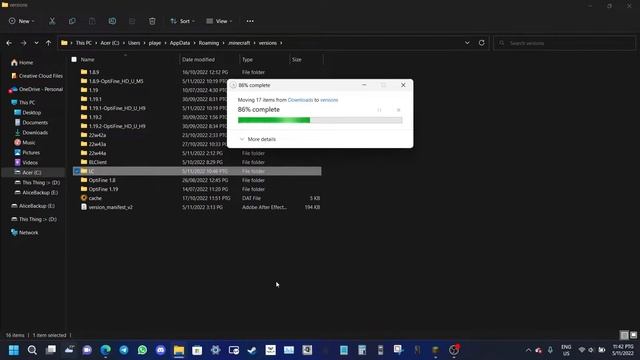Click the search versions field

(564, 43)
